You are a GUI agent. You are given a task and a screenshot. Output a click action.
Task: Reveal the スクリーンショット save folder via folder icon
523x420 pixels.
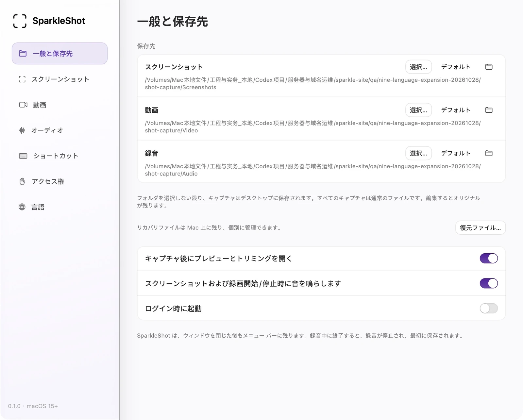489,67
